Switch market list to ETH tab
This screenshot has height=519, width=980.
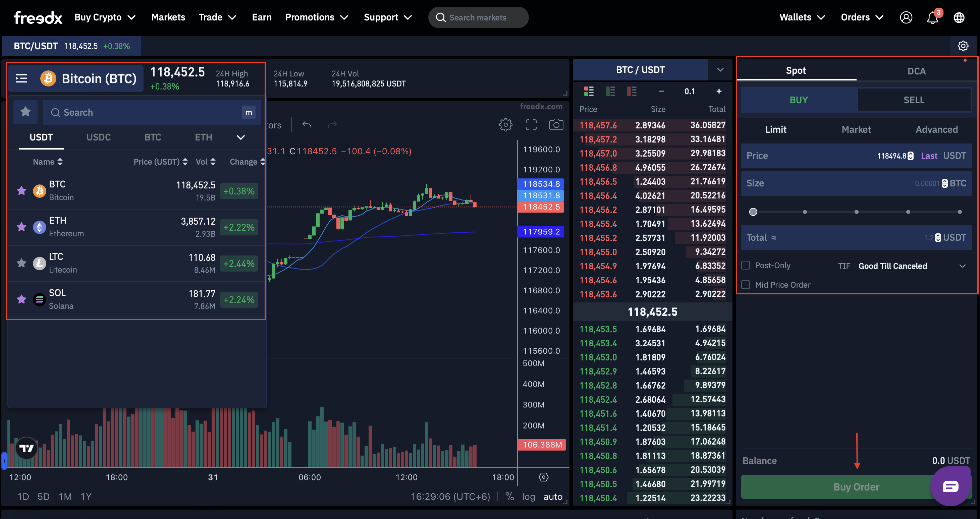pyautogui.click(x=203, y=137)
